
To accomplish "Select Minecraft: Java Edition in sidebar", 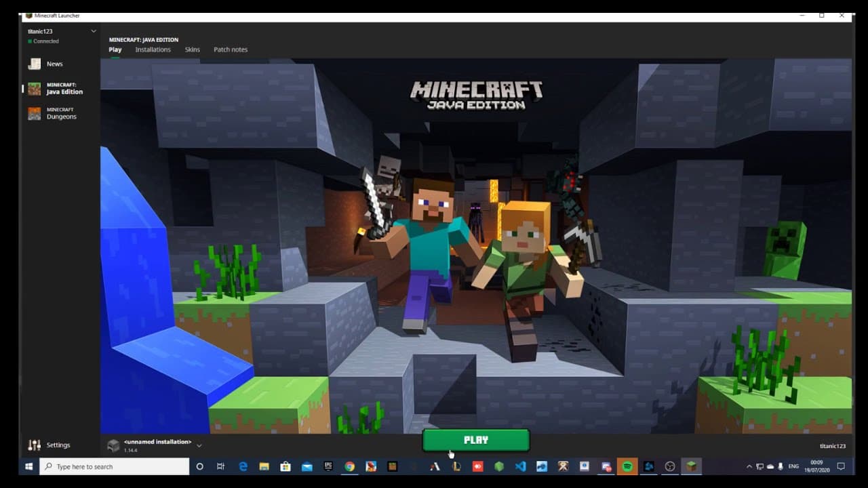I will click(60, 89).
